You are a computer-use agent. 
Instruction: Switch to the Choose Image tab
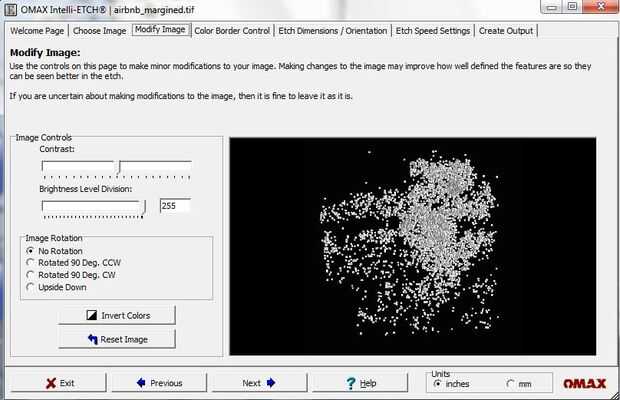coord(99,31)
